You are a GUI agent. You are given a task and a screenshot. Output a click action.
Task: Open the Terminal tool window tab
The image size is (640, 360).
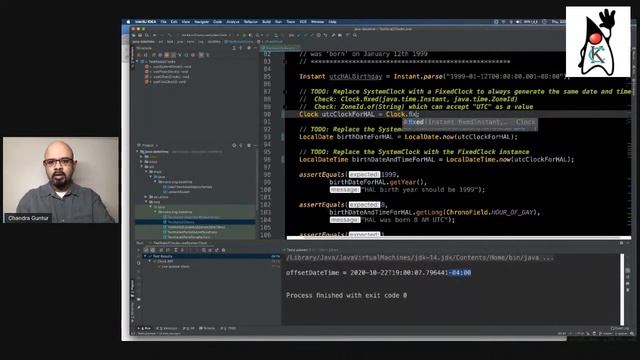tap(208, 328)
